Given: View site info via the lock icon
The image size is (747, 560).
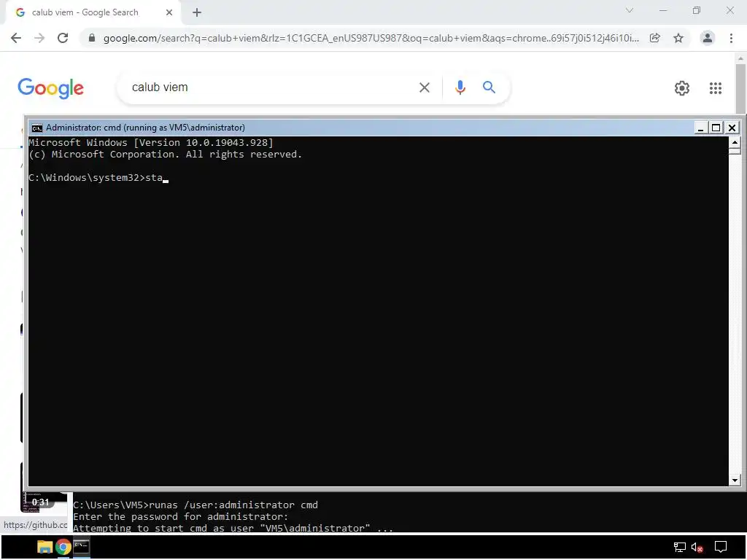Looking at the screenshot, I should pyautogui.click(x=92, y=38).
